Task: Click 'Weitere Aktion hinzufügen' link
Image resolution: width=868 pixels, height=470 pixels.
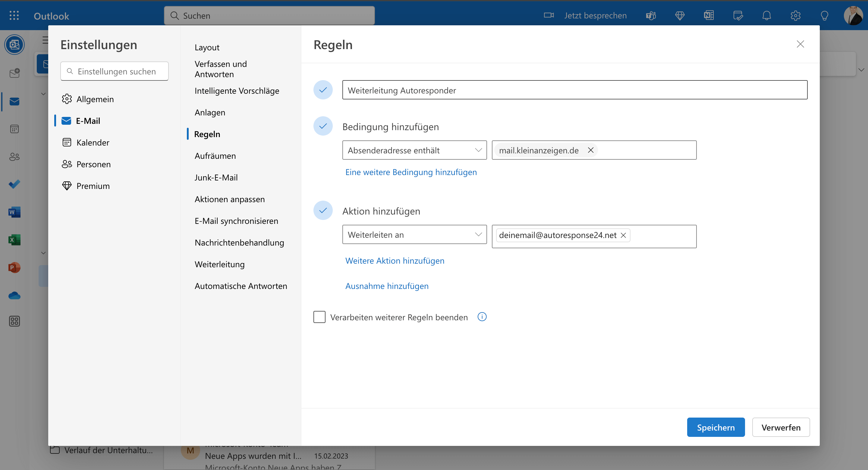Action: 395,261
